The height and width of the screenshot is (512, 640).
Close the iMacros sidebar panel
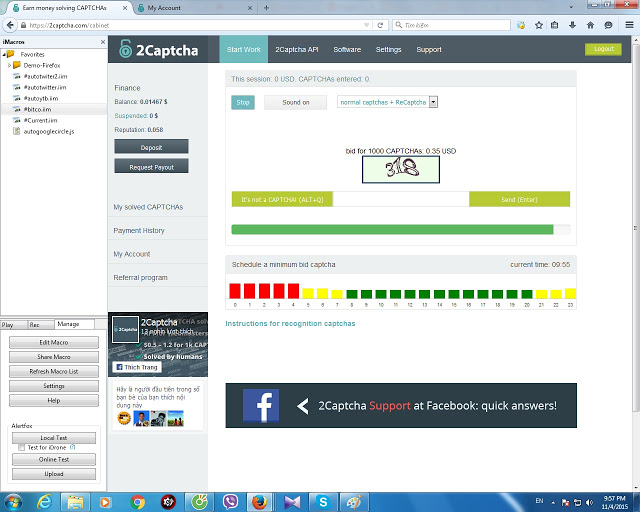tap(103, 42)
